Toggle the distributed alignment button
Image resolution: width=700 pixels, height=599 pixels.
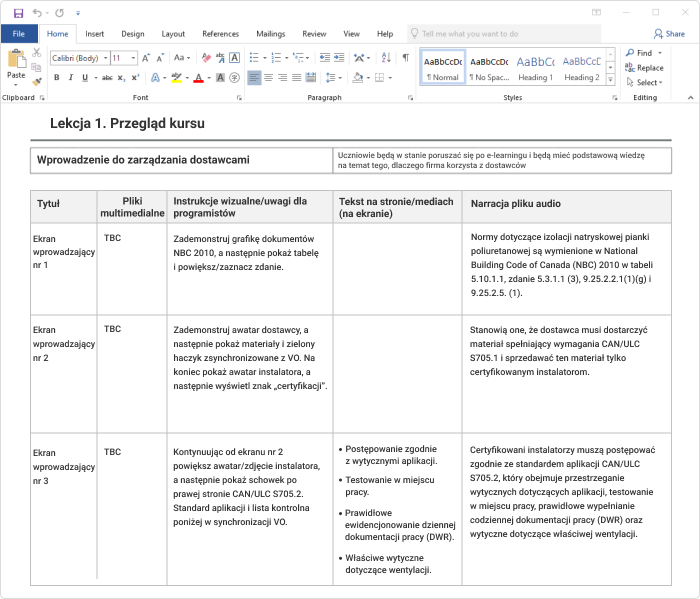point(311,78)
